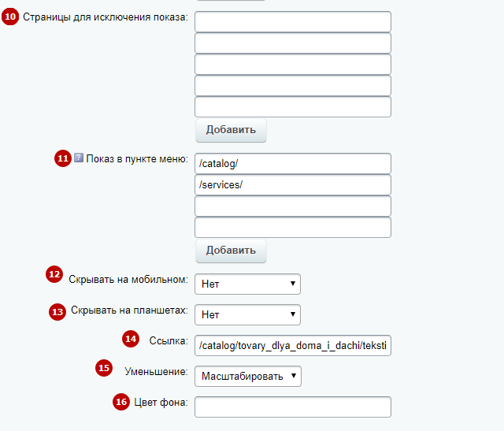Screen dimensions: 504x431
Task: Click the red number 16 badge
Action: point(121,402)
